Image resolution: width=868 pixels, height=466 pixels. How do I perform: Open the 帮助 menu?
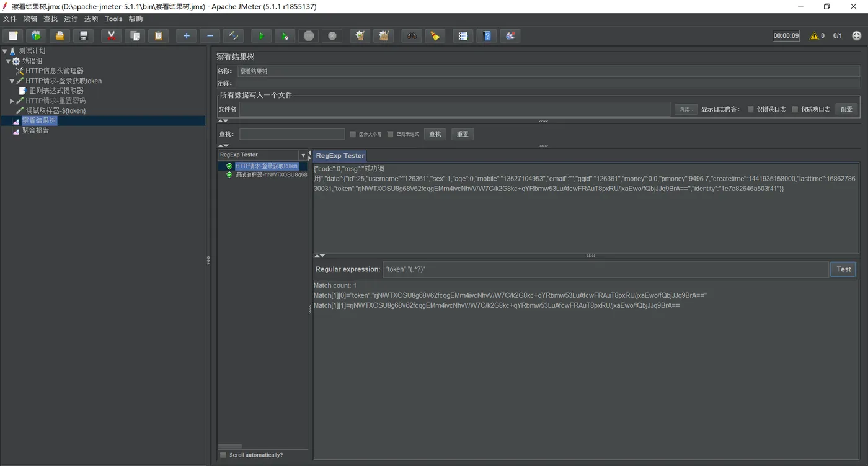(136, 19)
